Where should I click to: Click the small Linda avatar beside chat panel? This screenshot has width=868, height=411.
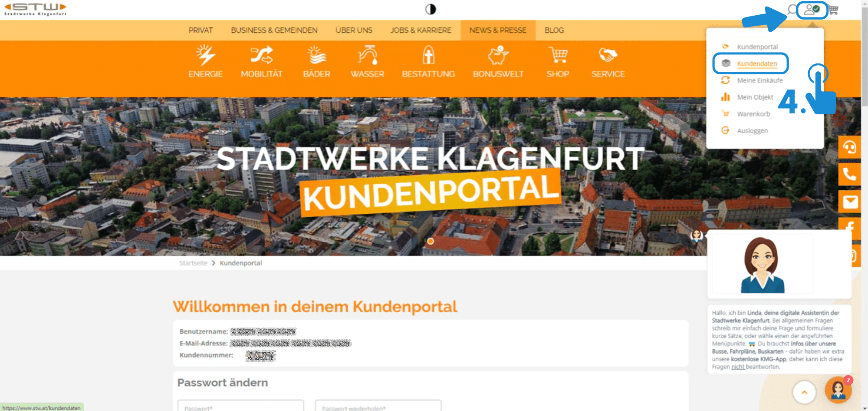(697, 236)
